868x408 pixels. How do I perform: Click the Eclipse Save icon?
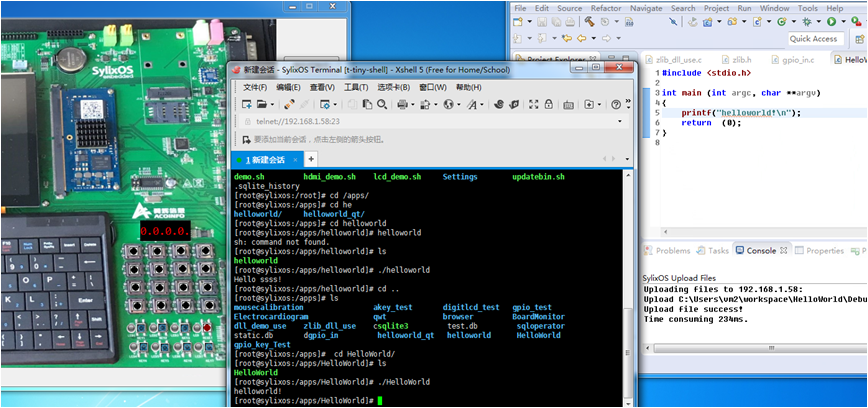[542, 22]
